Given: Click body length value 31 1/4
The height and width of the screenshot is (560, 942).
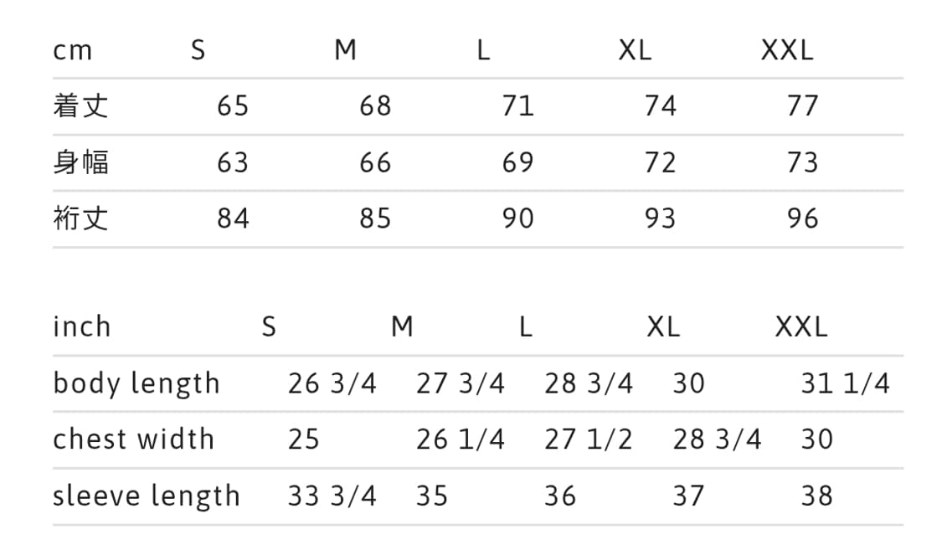Looking at the screenshot, I should coord(845,383).
